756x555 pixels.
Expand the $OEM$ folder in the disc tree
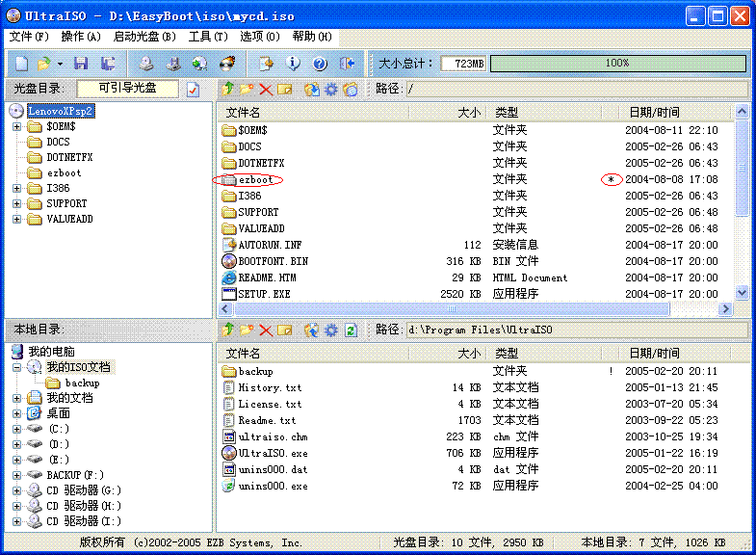point(17,127)
